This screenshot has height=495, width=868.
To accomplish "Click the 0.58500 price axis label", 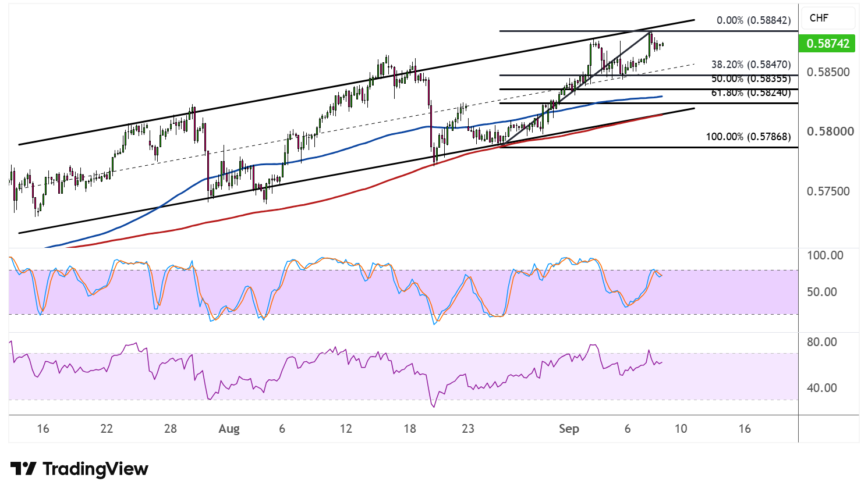I will (x=828, y=72).
